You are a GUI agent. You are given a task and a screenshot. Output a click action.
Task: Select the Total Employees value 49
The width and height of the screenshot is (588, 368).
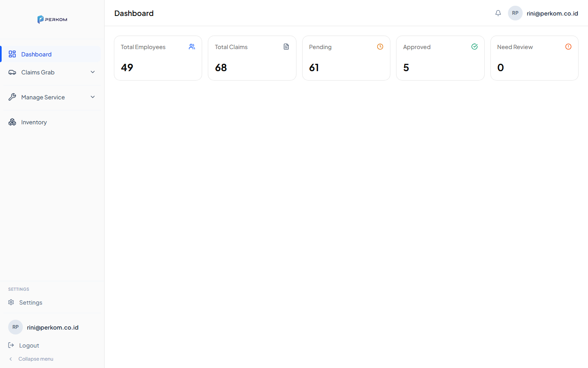[127, 67]
